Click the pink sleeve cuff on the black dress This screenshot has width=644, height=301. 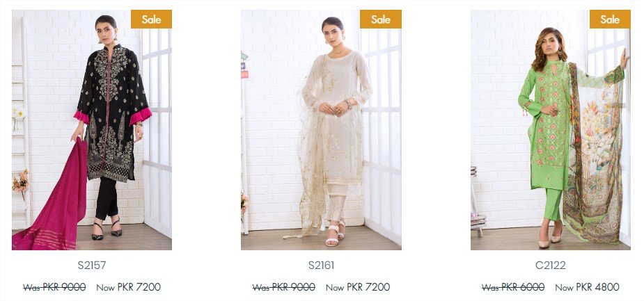141,116
